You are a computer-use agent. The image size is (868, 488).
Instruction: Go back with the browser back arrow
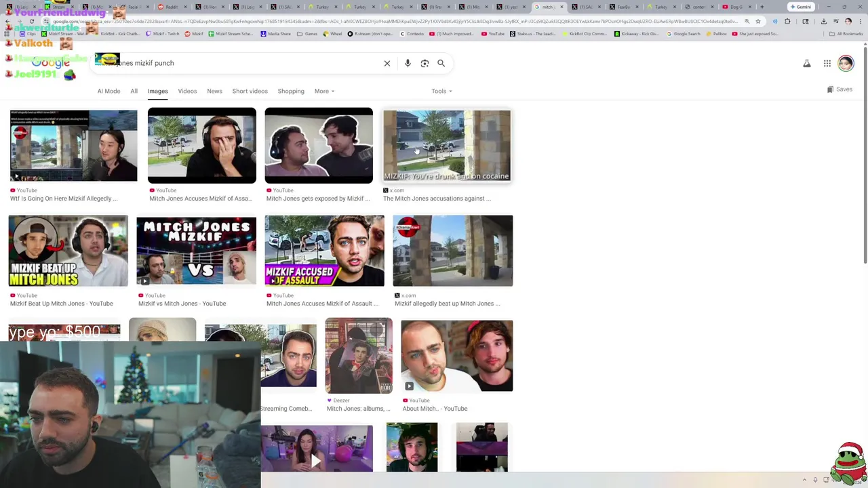[x=7, y=21]
